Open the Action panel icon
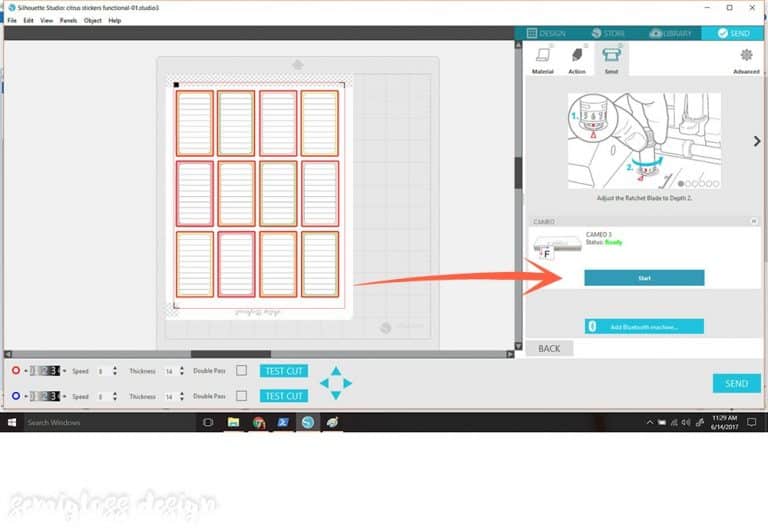The width and height of the screenshot is (768, 528). click(577, 58)
